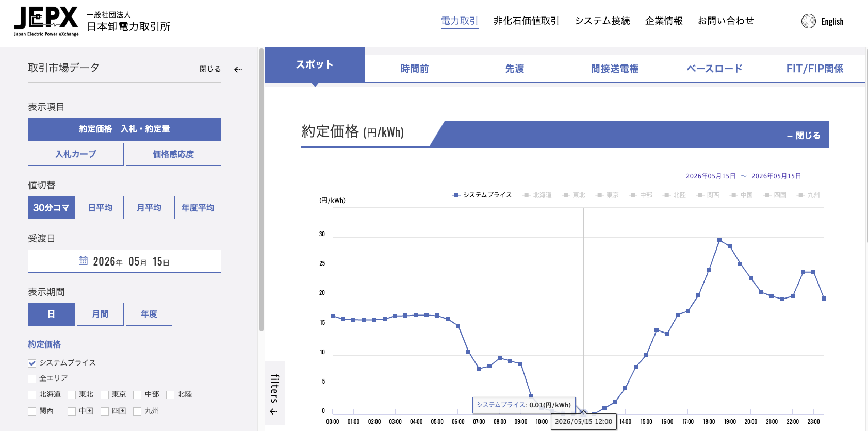
Task: Select the 日 display period
Action: (51, 314)
